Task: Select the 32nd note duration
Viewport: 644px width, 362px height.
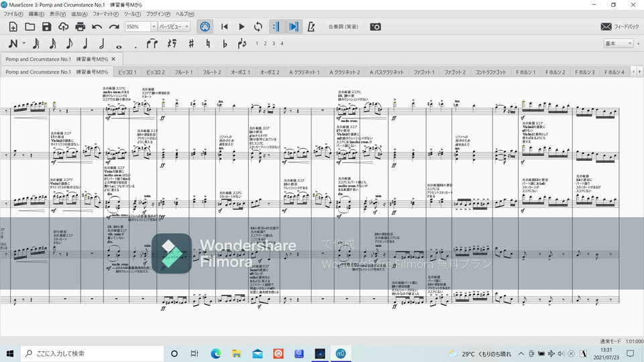Action: click(36, 44)
